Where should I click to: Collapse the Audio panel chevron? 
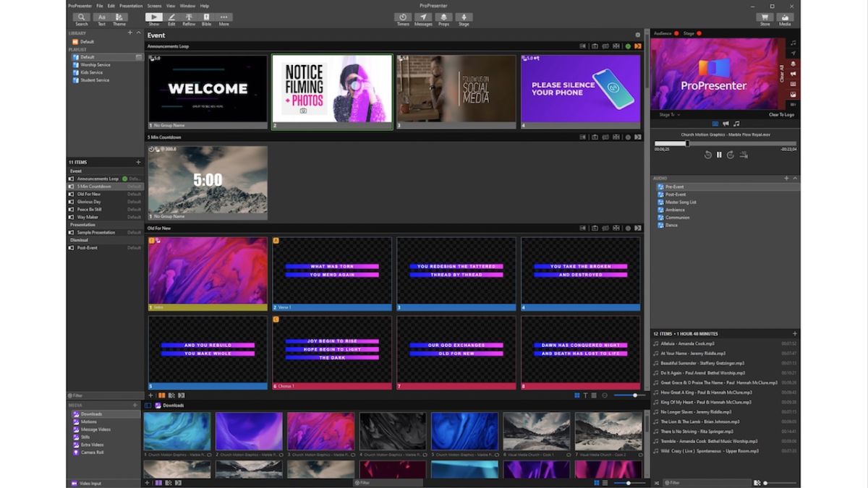pos(795,178)
